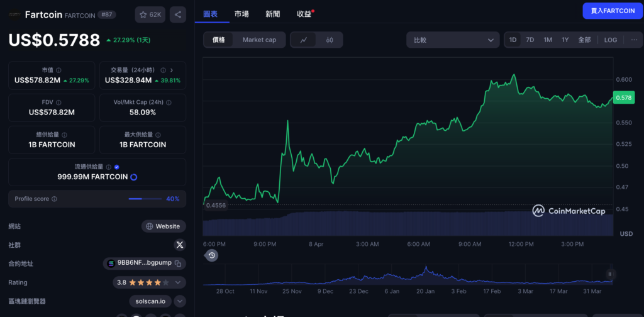The height and width of the screenshot is (317, 644).
Task: Open the Website link
Action: click(164, 226)
